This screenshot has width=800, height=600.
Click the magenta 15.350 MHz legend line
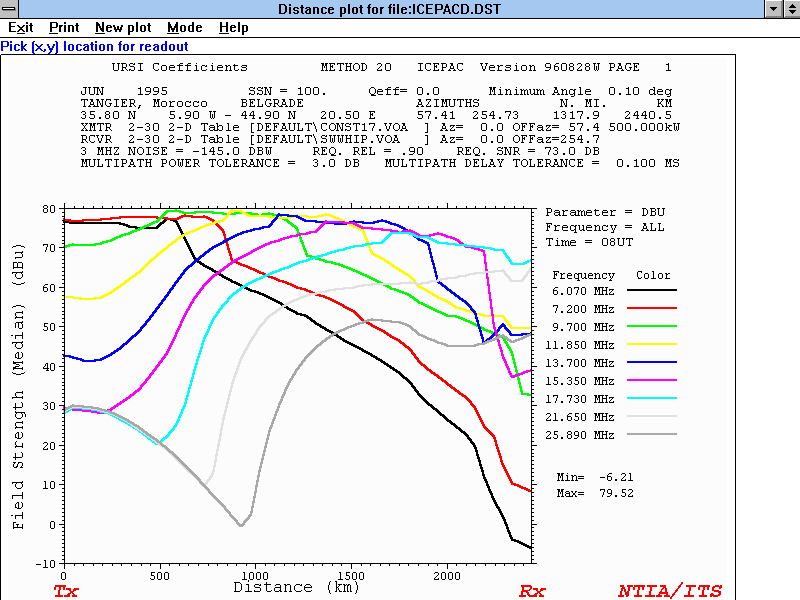coord(651,380)
